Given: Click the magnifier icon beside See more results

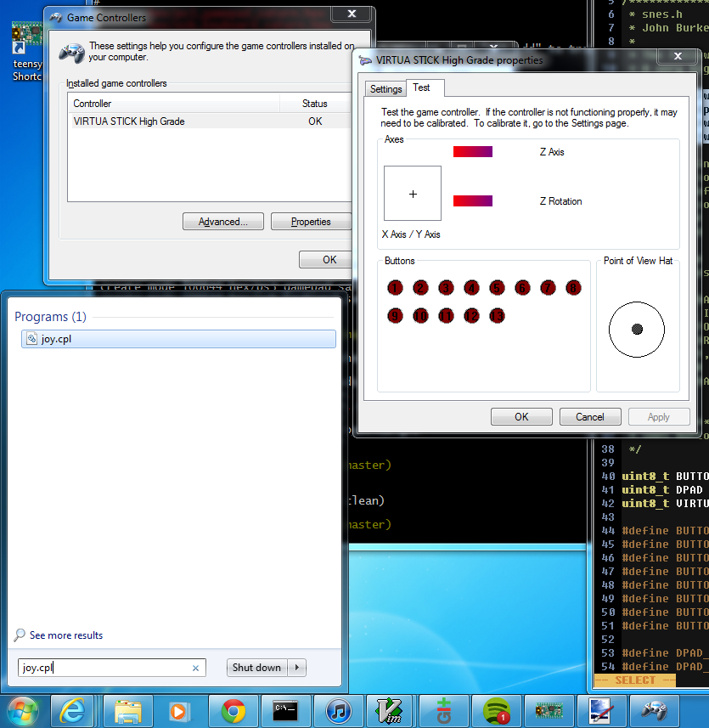Looking at the screenshot, I should pyautogui.click(x=20, y=635).
